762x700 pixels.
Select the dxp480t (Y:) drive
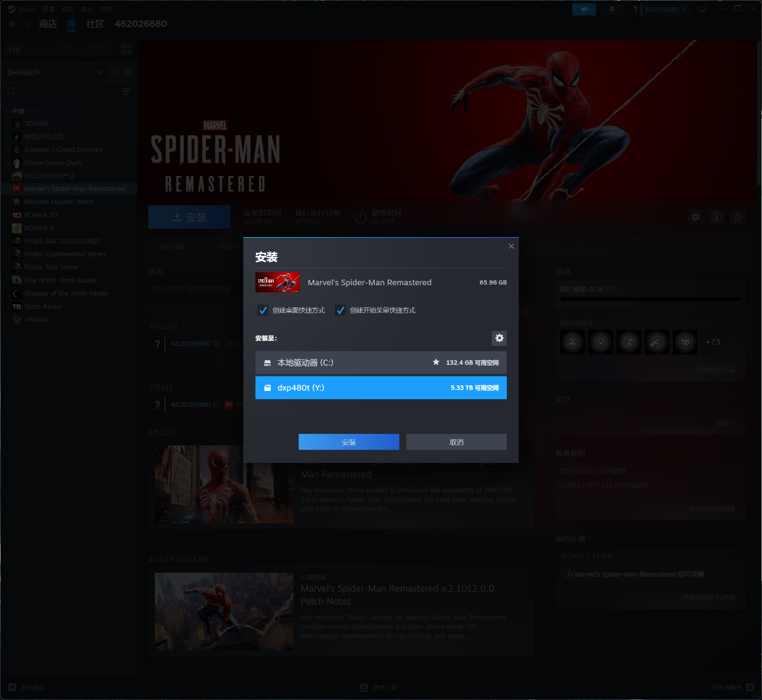[381, 388]
